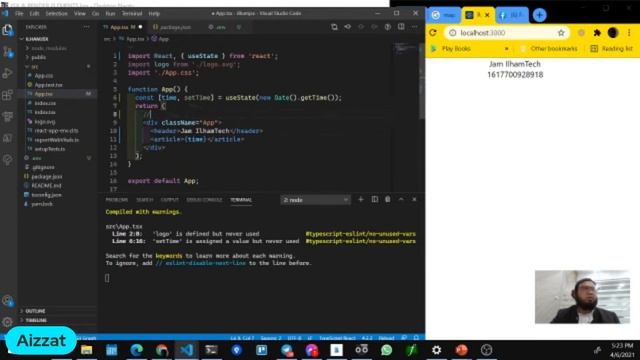
Task: Open Other bookmarks folder
Action: (x=549, y=49)
